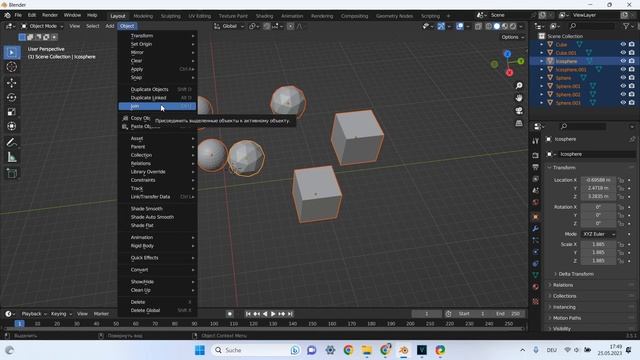
Task: Click the current frame number field
Action: tap(427, 314)
